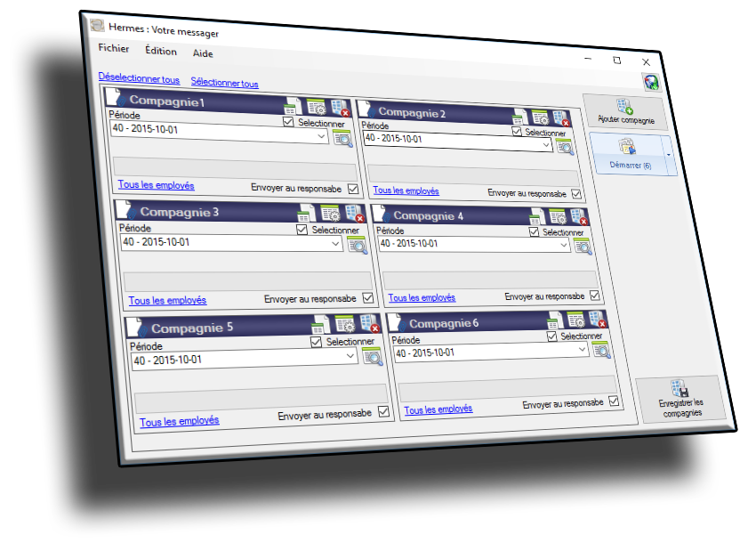Deselect Compagnie 6 via its Selectionner checkbox
Screen dimensions: 756x559
[552, 336]
